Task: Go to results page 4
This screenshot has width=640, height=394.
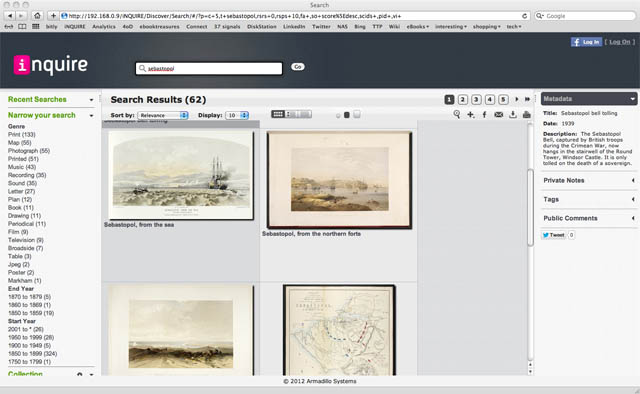Action: pos(490,99)
